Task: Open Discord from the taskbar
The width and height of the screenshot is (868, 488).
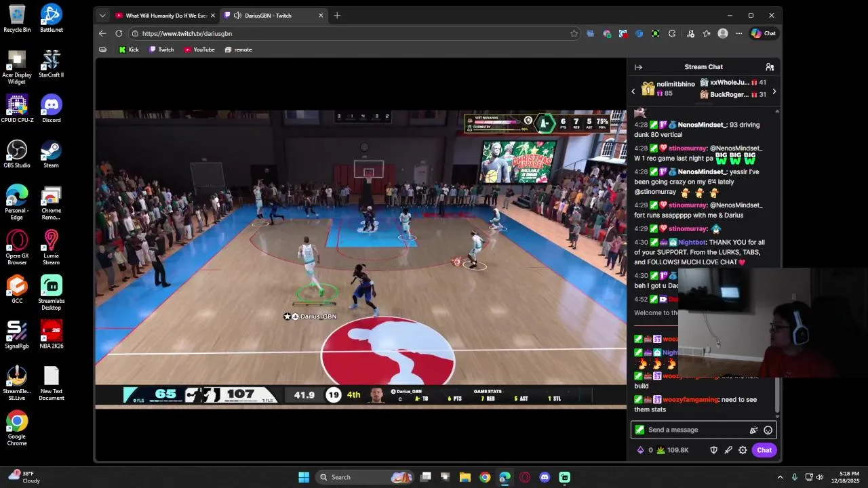Action: pyautogui.click(x=545, y=477)
